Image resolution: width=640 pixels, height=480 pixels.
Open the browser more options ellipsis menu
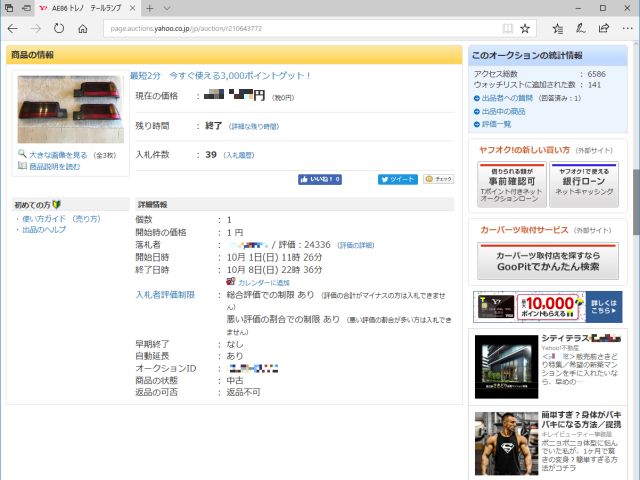click(x=626, y=28)
